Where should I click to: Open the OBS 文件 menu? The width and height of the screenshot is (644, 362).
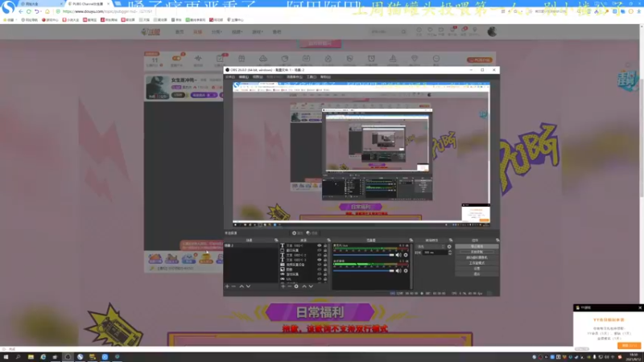(x=230, y=76)
